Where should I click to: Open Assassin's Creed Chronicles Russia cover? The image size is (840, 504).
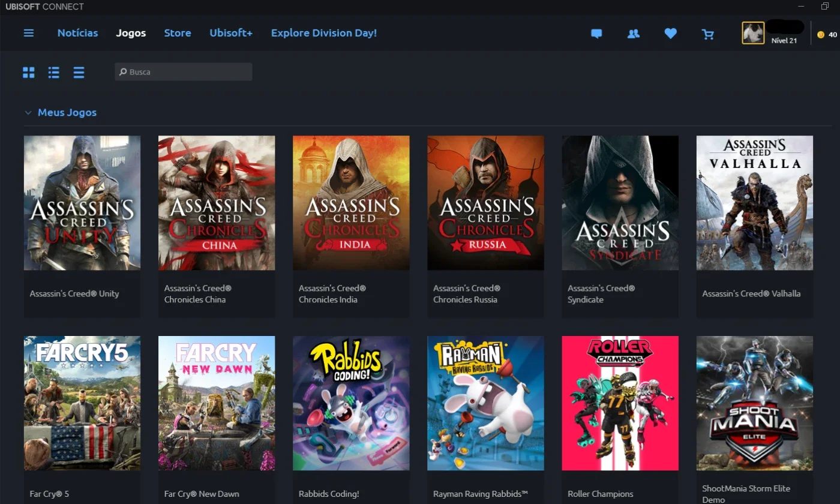coord(485,203)
